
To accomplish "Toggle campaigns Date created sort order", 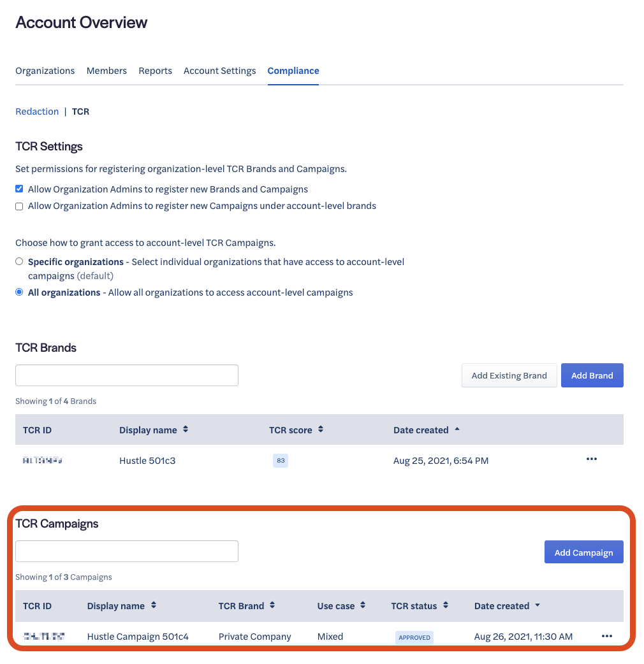I will click(x=538, y=605).
